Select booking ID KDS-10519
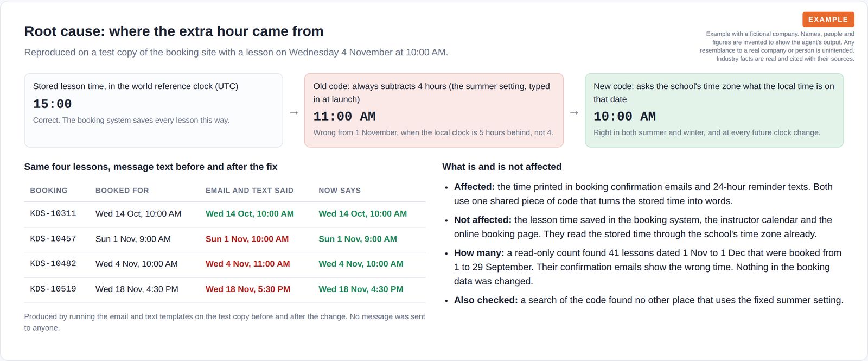This screenshot has width=868, height=361. pyautogui.click(x=53, y=289)
